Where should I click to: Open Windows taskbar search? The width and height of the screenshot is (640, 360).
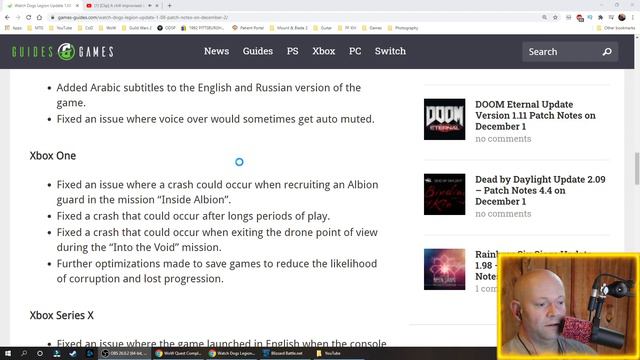tap(24, 353)
